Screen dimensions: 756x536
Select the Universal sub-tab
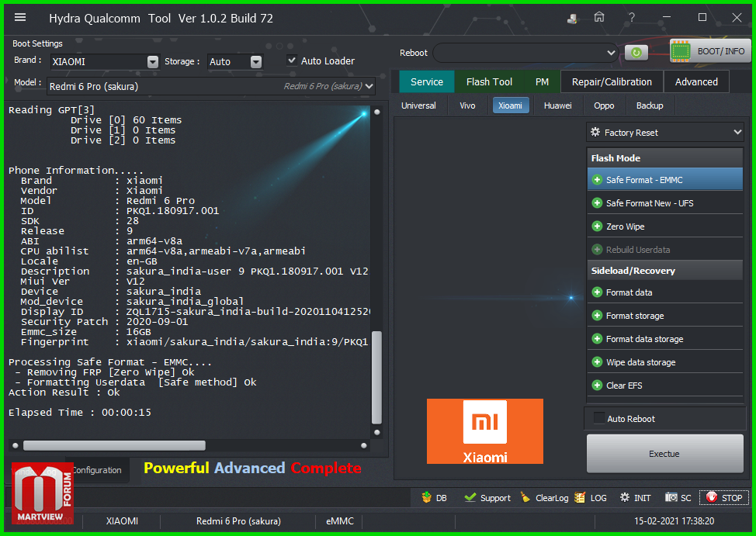point(418,105)
